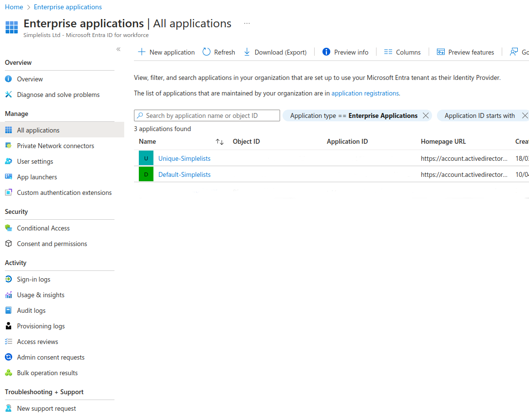Image resolution: width=529 pixels, height=420 pixels.
Task: Open User settings page
Action: (x=62, y=161)
